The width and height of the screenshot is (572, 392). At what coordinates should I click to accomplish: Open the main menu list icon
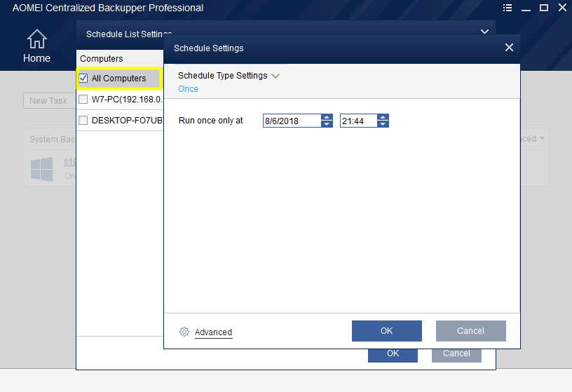[x=508, y=8]
